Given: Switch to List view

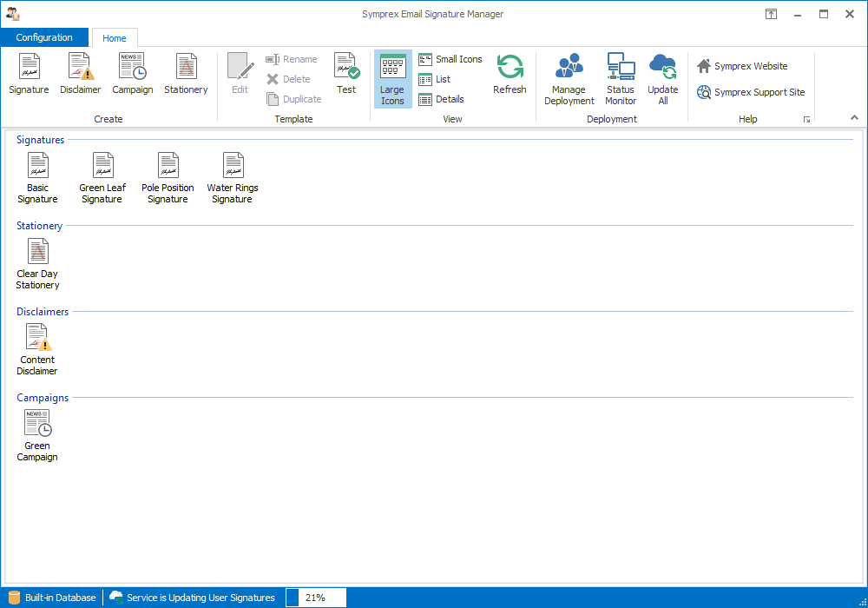Looking at the screenshot, I should pos(435,79).
